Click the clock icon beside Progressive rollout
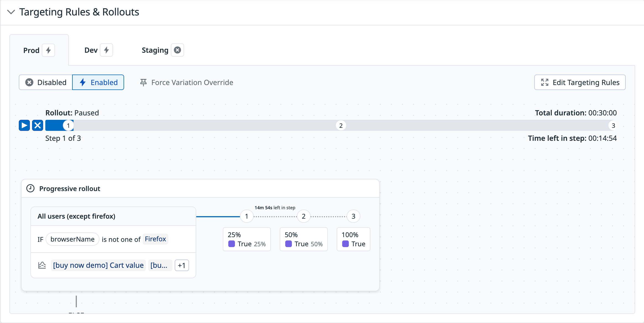Viewport: 644px width, 323px height. tap(30, 189)
